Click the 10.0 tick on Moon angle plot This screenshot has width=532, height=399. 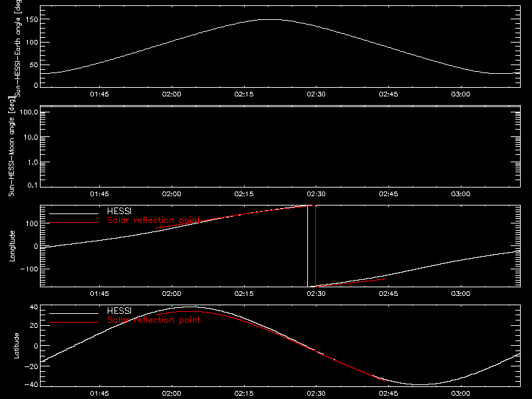(31, 137)
